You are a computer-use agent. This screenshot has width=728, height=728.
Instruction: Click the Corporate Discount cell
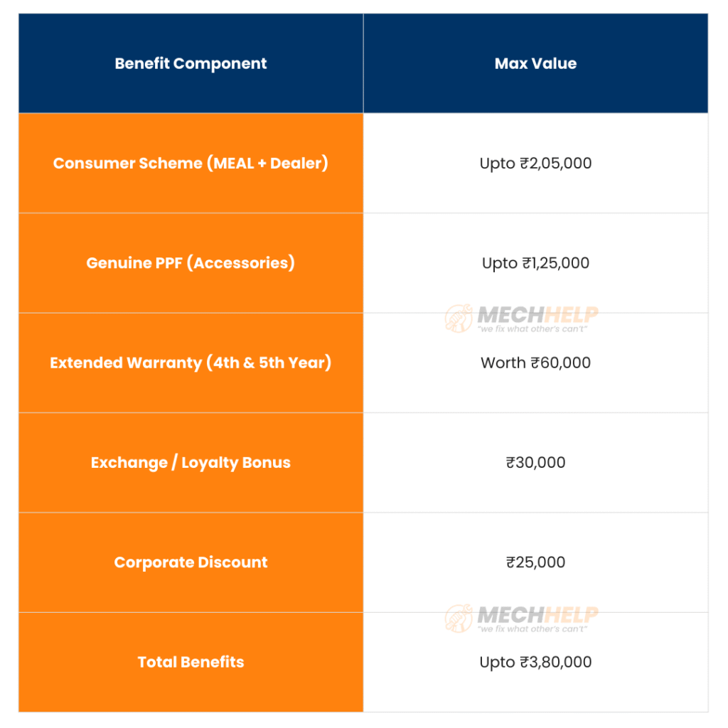[191, 562]
